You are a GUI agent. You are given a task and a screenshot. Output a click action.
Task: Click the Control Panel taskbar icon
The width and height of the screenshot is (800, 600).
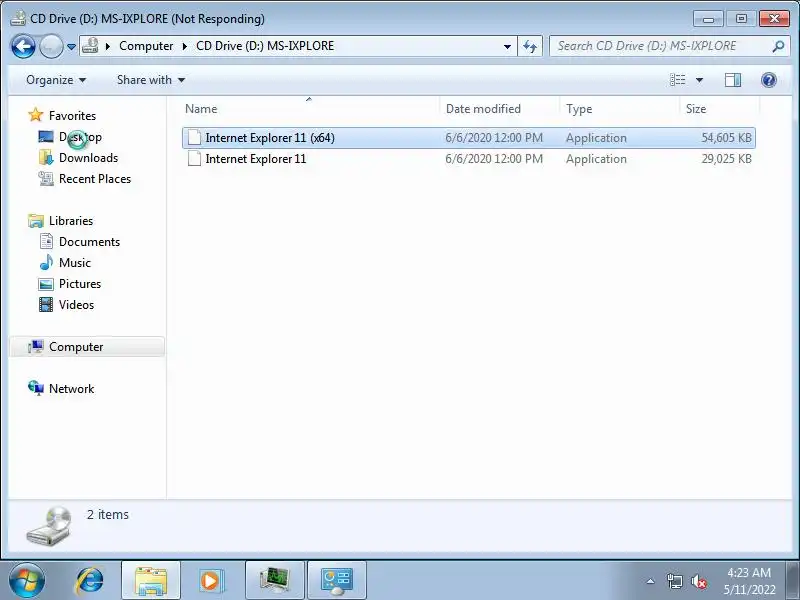click(x=337, y=581)
